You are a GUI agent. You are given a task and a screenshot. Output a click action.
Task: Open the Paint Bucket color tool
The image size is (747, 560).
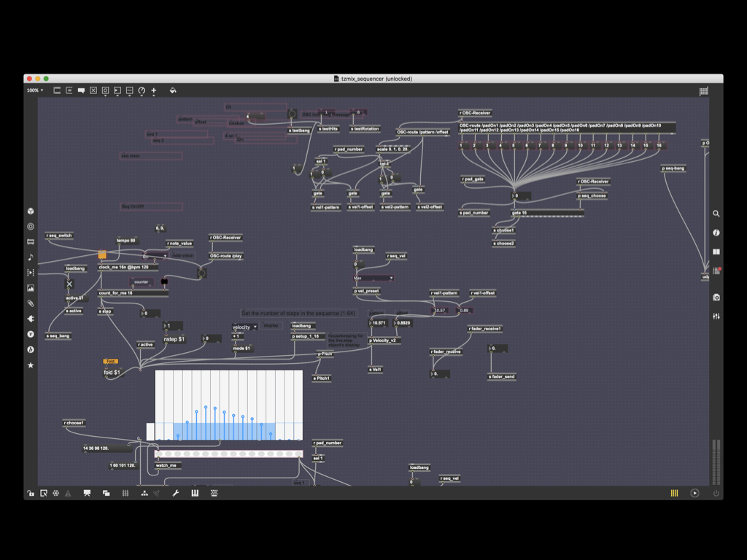tap(173, 91)
